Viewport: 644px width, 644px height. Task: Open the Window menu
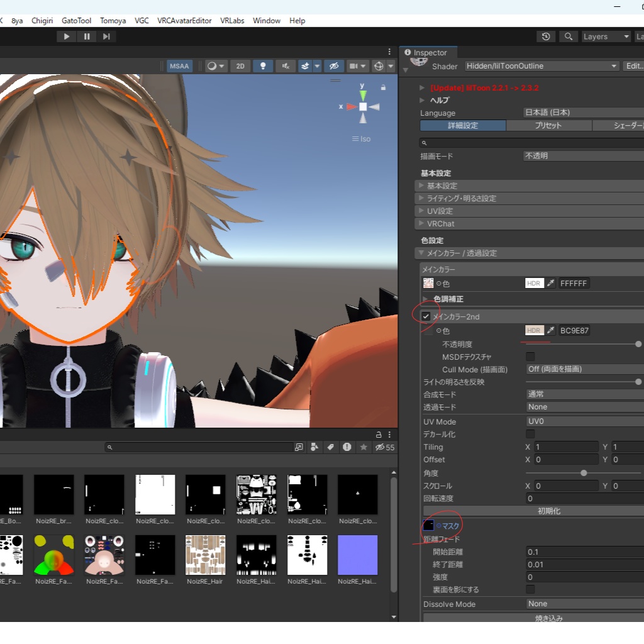click(266, 20)
